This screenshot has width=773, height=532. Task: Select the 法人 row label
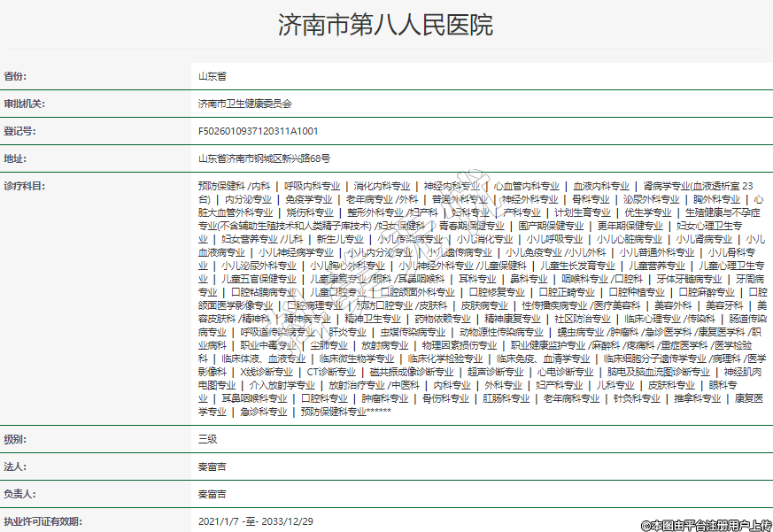[16, 466]
